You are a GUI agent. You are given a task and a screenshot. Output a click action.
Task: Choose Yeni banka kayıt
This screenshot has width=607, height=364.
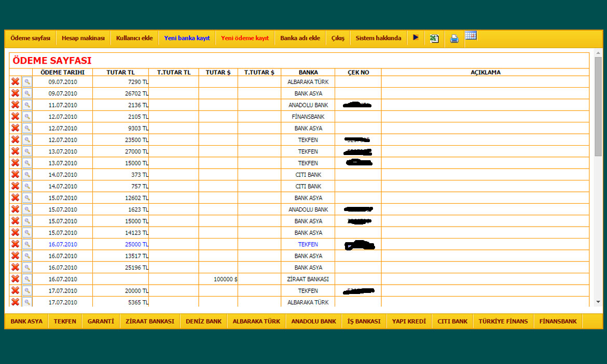[187, 38]
